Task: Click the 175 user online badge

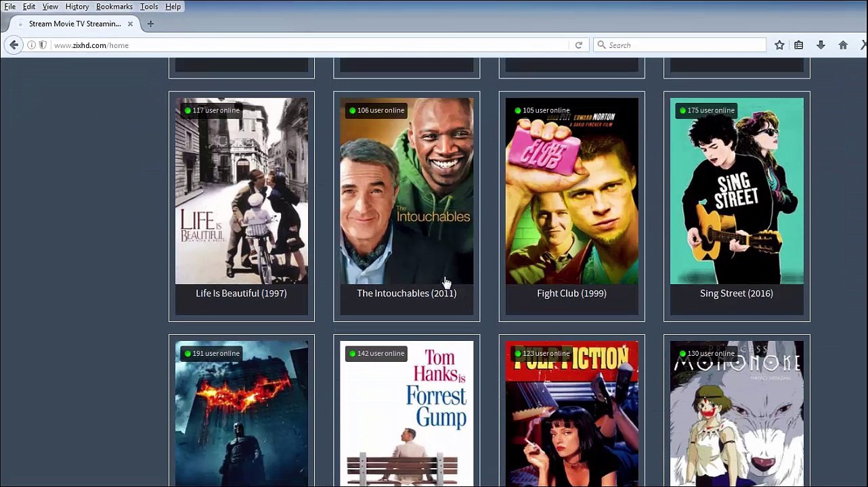Action: pyautogui.click(x=707, y=110)
